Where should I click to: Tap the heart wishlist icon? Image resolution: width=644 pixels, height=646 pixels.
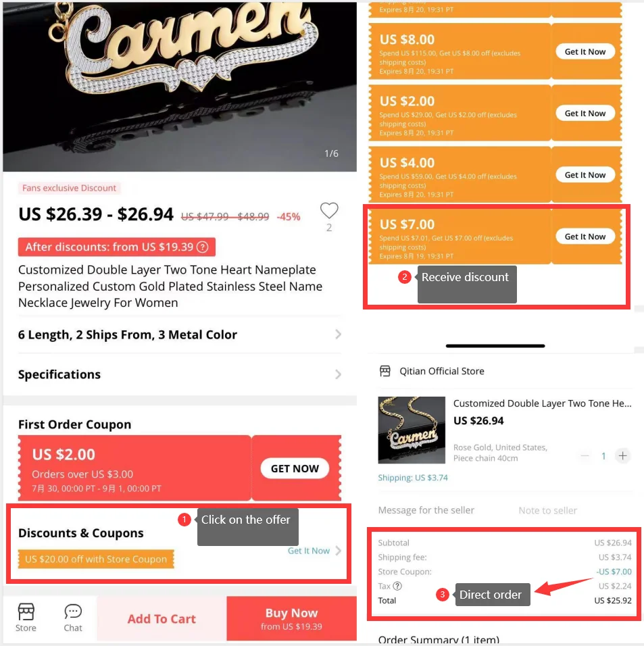click(329, 211)
